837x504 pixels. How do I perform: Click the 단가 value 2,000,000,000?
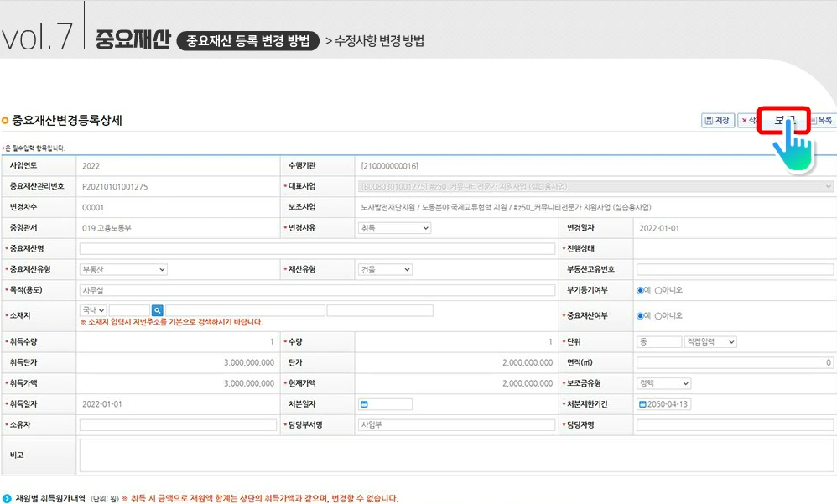[x=528, y=362]
